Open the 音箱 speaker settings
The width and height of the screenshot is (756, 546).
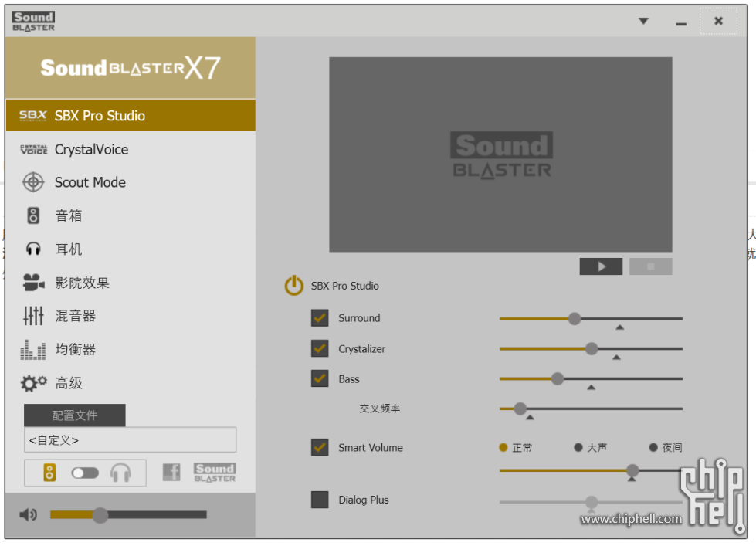click(131, 215)
